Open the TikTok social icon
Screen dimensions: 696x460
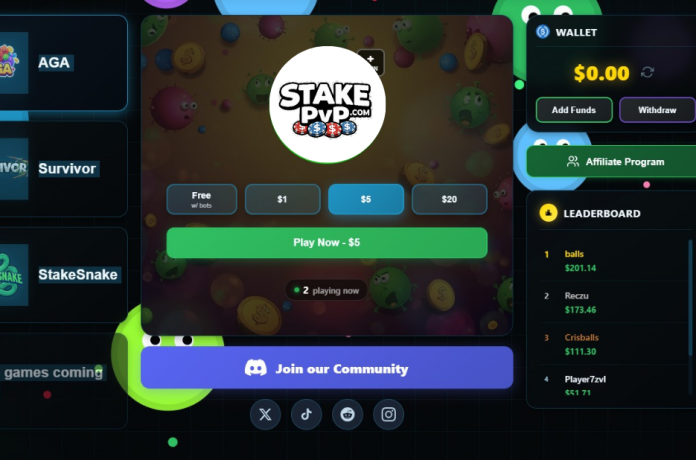click(306, 414)
